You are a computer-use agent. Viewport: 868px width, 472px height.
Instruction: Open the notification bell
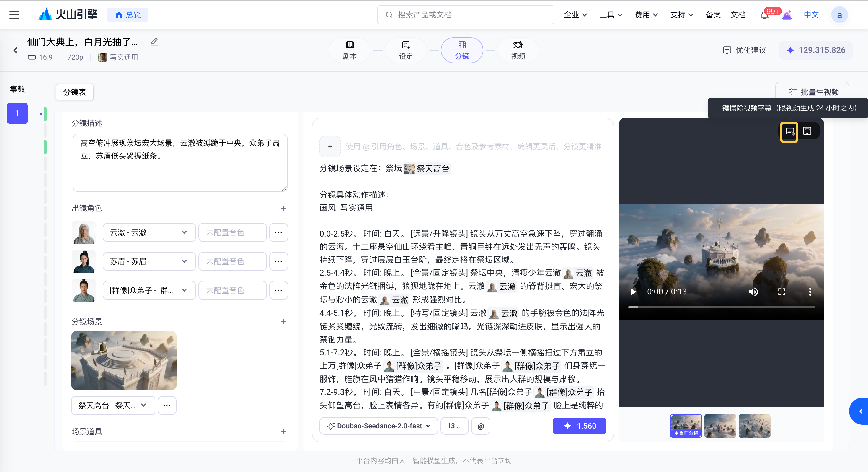click(x=765, y=15)
